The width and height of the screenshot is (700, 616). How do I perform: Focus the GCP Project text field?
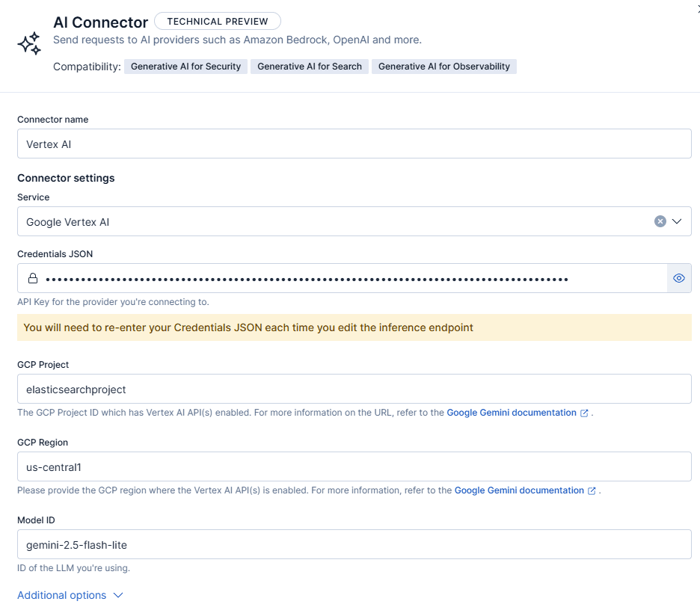coord(354,389)
